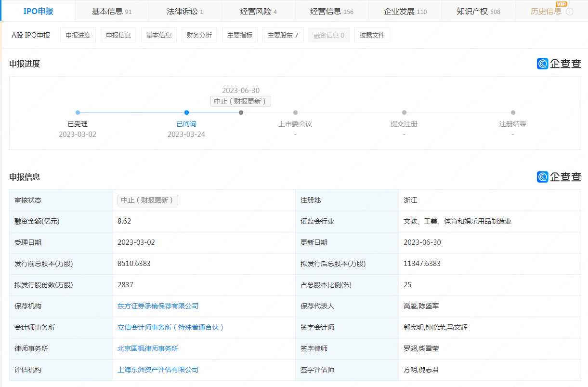
Task: Click the 注册地 value 浙江
Action: (x=410, y=200)
